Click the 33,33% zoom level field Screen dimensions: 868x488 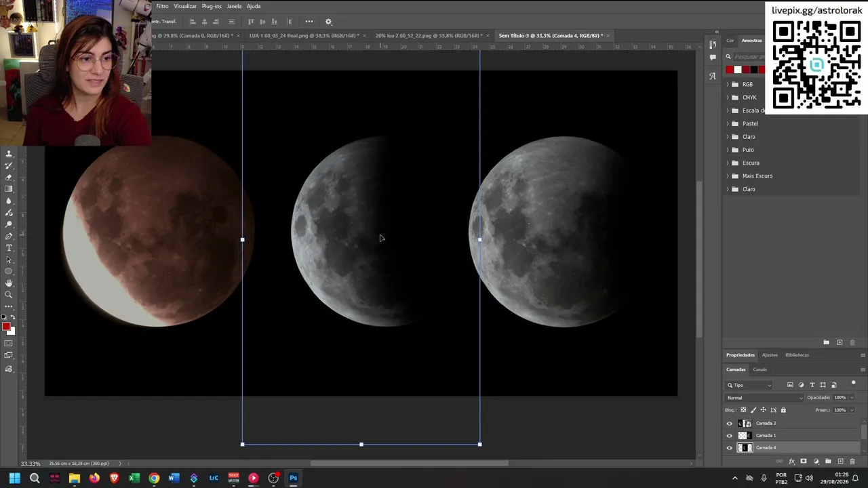click(x=30, y=464)
